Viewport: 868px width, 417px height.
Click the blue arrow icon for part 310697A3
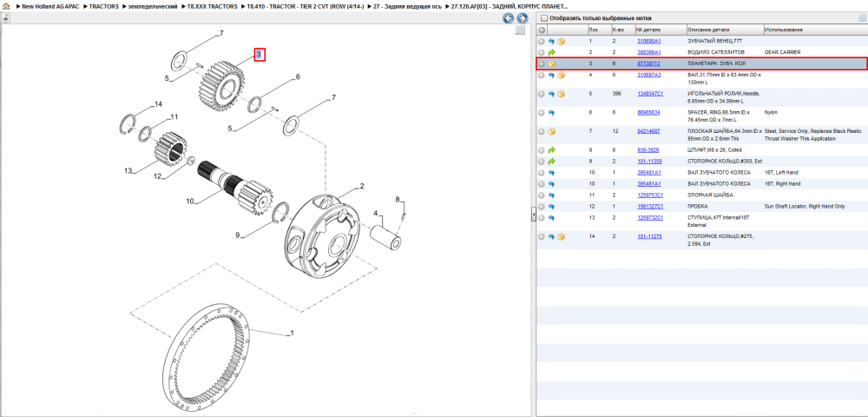[551, 75]
